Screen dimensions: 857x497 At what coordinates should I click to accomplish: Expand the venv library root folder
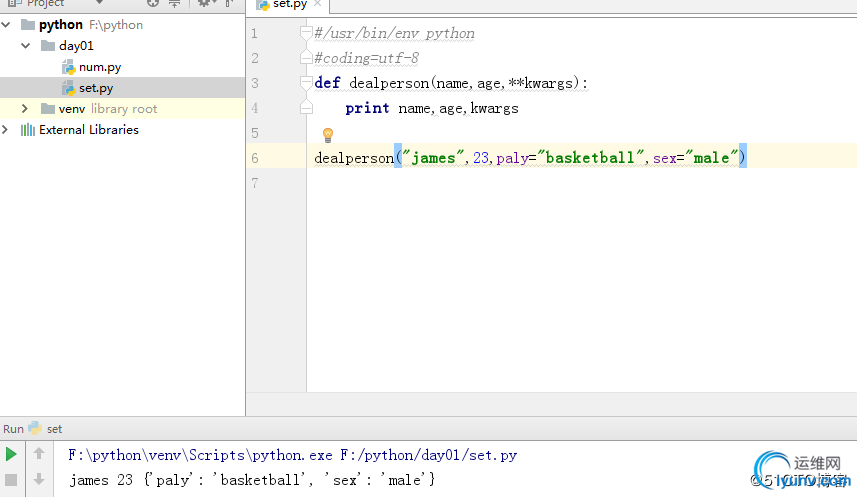(25, 109)
